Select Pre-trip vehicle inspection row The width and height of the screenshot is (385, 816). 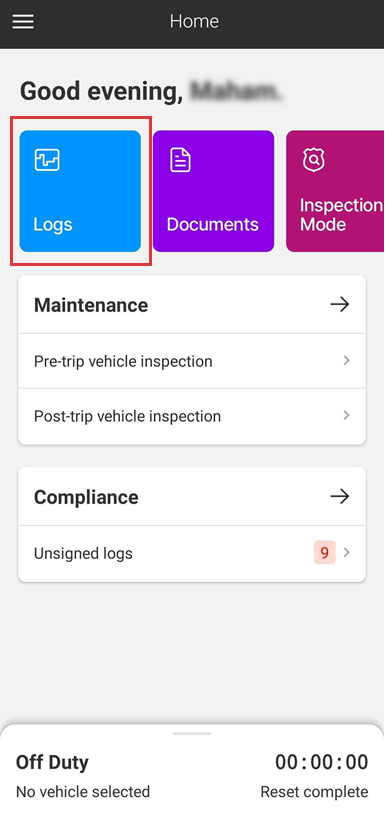(x=192, y=361)
